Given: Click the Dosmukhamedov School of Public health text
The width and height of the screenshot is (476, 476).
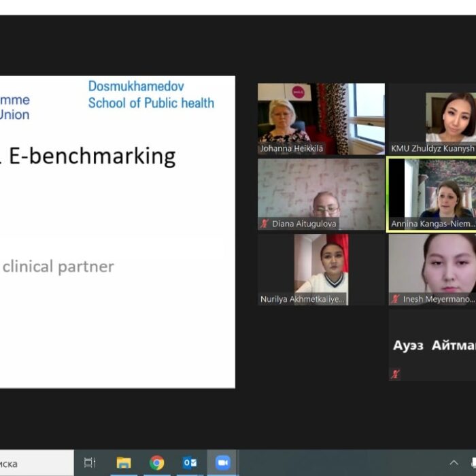Looking at the screenshot, I should 150,95.
